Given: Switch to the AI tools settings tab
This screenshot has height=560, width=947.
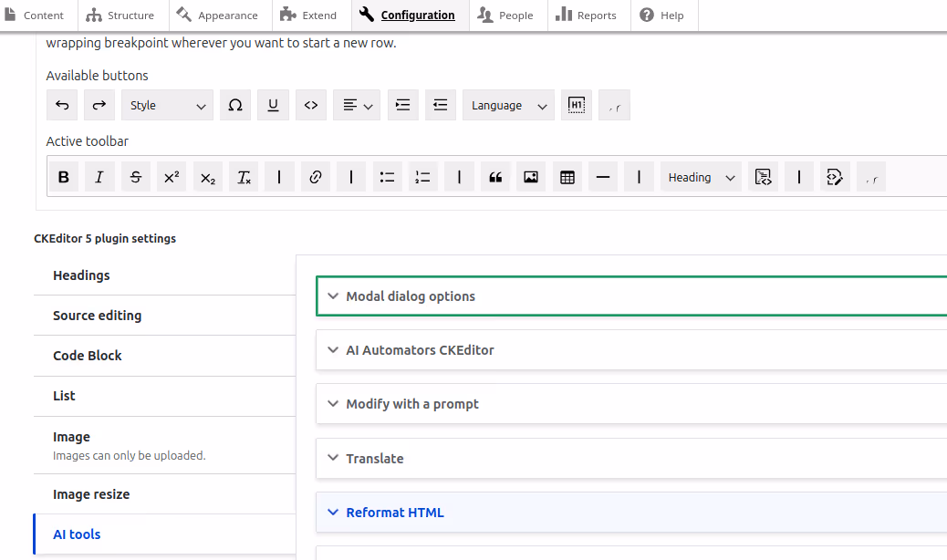Looking at the screenshot, I should coord(164,534).
